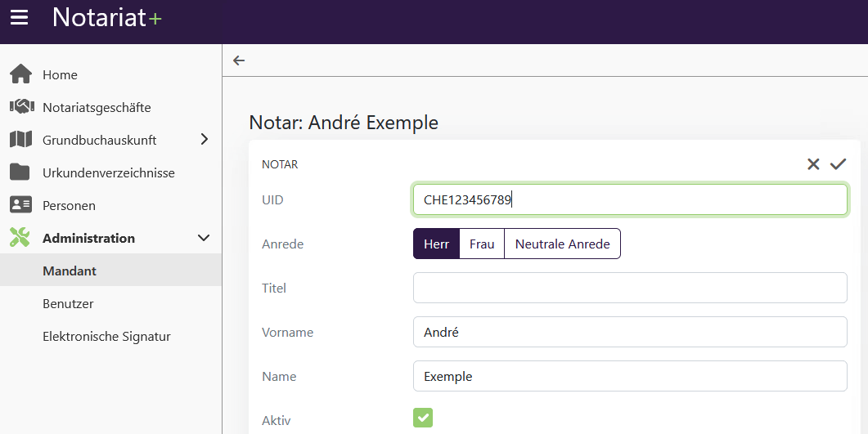Select Herr as Anrede
Viewport: 868px width, 434px height.
pyautogui.click(x=436, y=244)
